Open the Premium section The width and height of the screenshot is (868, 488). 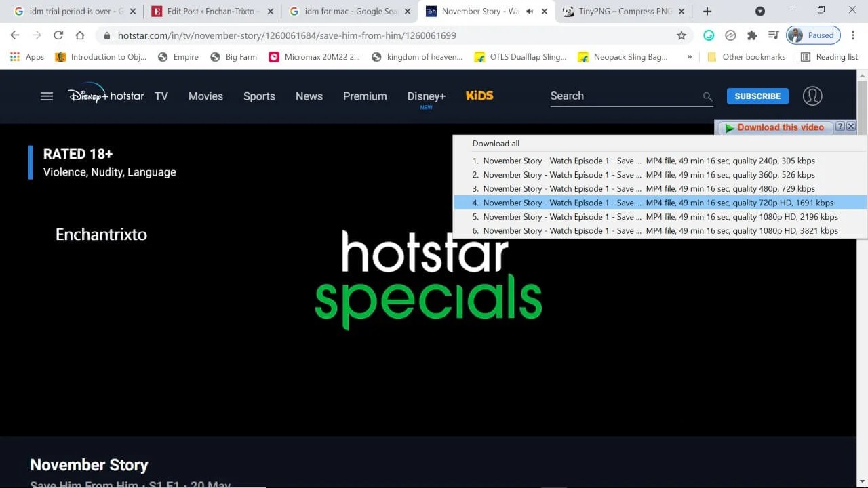pos(365,96)
